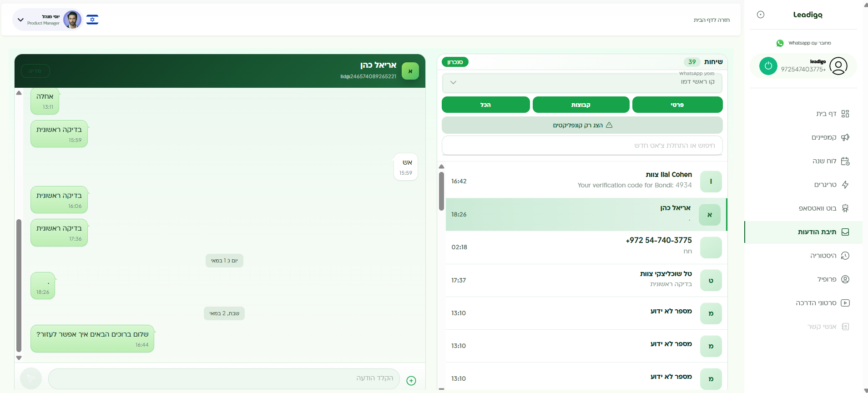The height and width of the screenshot is (393, 868).
Task: Click the סנכרון sync button
Action: point(455,62)
